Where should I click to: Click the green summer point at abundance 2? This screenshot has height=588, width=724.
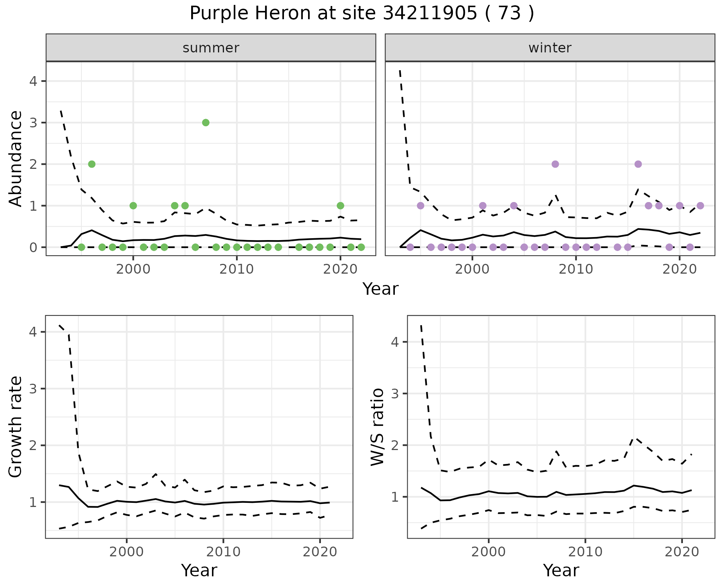pos(92,164)
